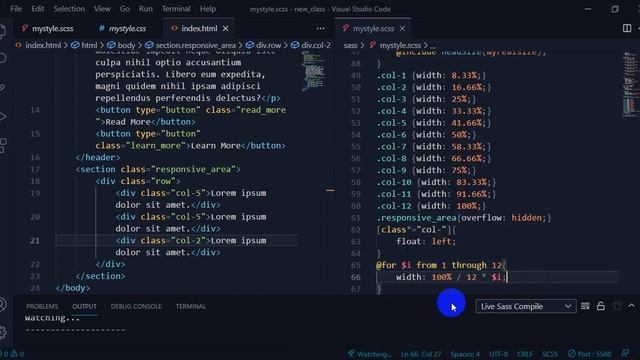Image resolution: width=640 pixels, height=360 pixels.
Task: Open the Terminal menu
Action: pos(176,9)
